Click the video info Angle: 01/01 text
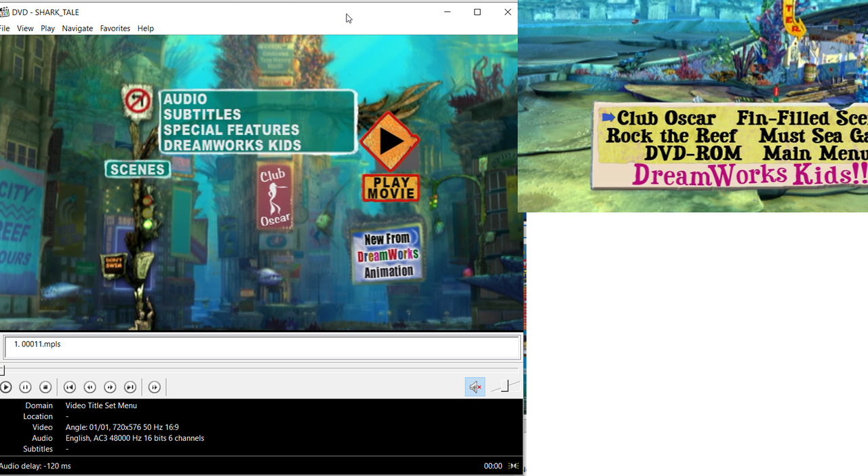 (x=122, y=427)
